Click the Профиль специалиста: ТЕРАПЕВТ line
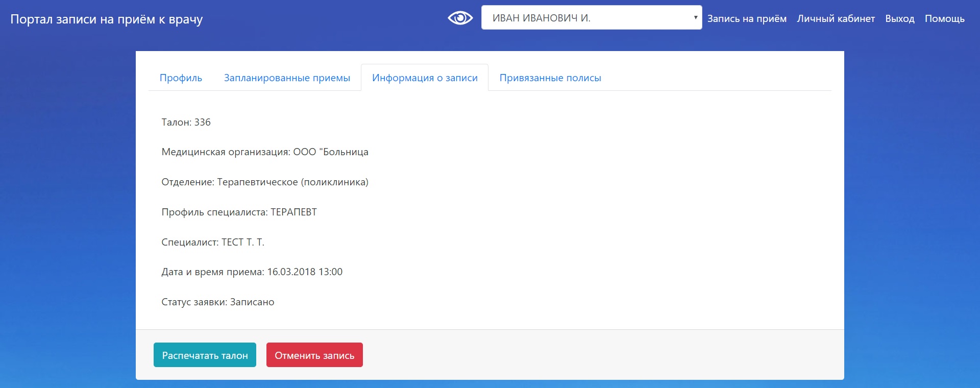Image resolution: width=980 pixels, height=388 pixels. pos(239,212)
